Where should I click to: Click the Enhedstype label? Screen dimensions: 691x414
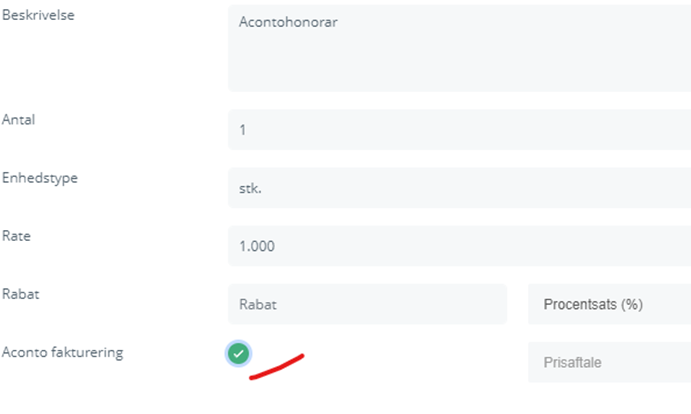point(41,178)
